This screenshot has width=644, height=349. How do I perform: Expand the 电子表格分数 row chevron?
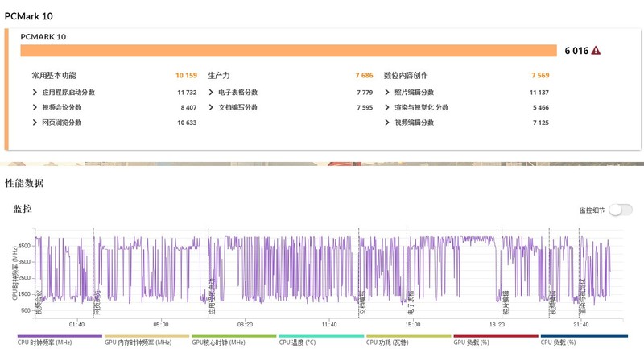click(x=211, y=93)
